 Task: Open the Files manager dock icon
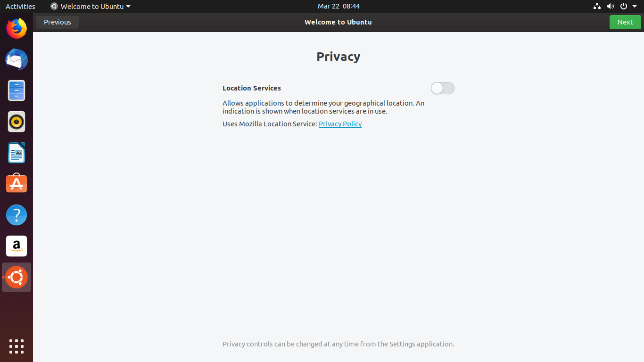pyautogui.click(x=17, y=90)
